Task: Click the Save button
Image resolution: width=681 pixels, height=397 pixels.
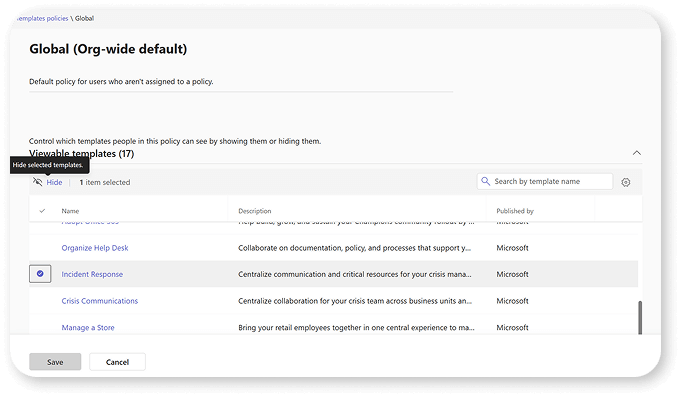Action: click(x=55, y=362)
